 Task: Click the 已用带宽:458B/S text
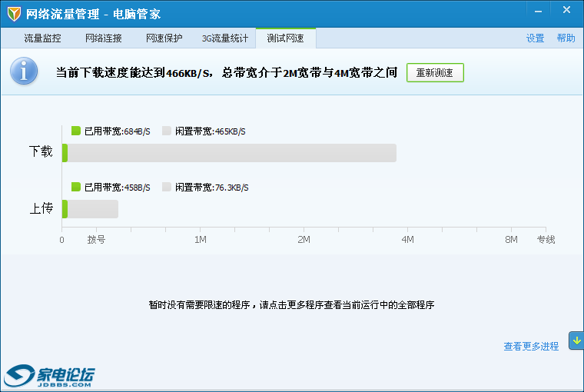[x=118, y=187]
